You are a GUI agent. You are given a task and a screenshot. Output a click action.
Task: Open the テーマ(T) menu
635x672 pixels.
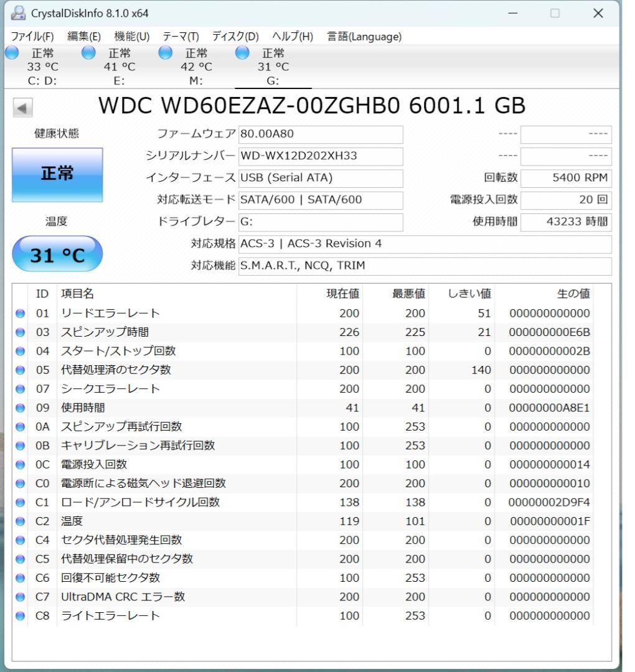pyautogui.click(x=181, y=37)
